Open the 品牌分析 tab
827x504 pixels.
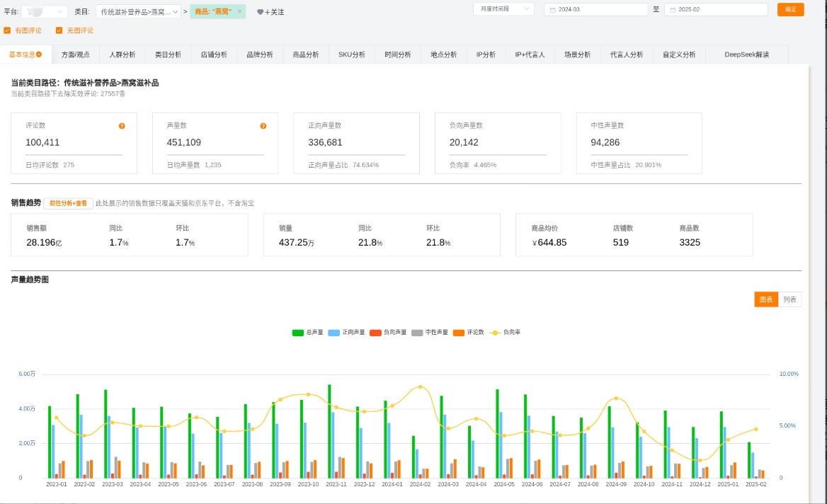point(260,55)
